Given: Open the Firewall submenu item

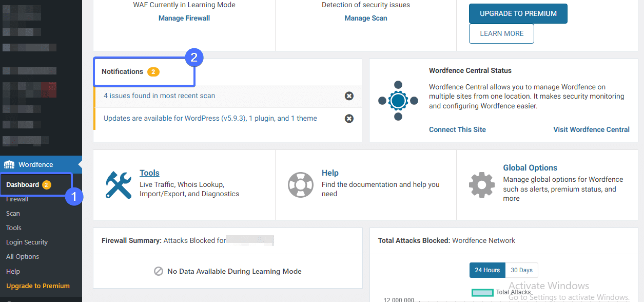Looking at the screenshot, I should [x=17, y=199].
